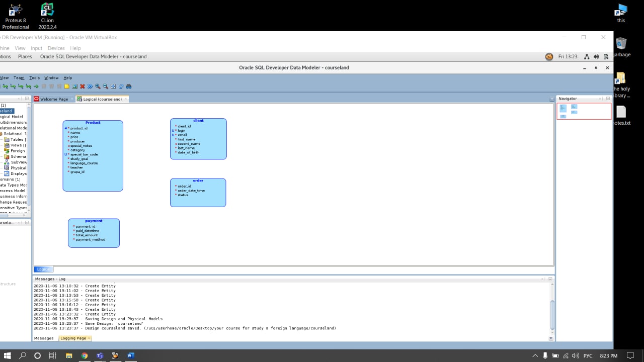644x362 pixels.
Task: Open the editor tab list dropdown arrow
Action: pyautogui.click(x=552, y=99)
